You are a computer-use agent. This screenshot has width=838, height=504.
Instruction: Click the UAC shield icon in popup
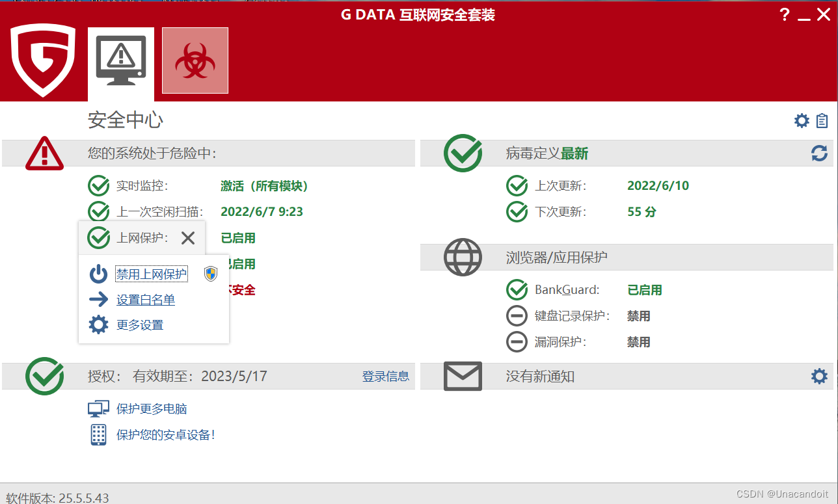tap(210, 274)
